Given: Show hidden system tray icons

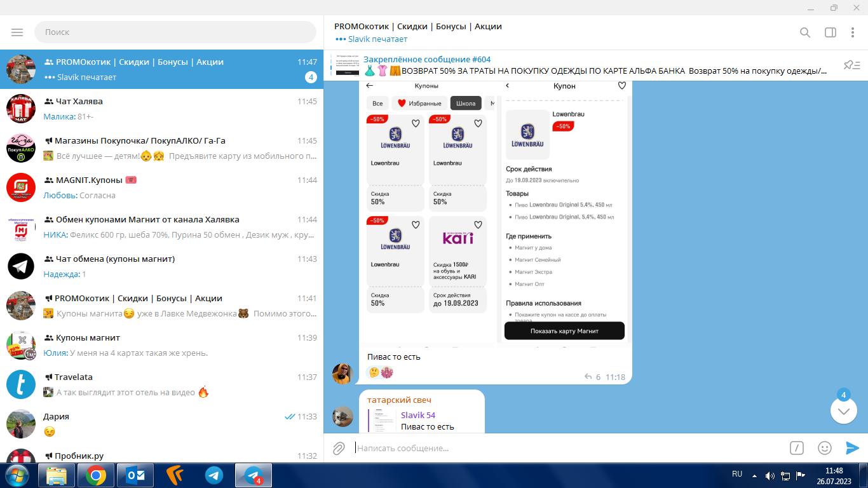Looking at the screenshot, I should [754, 475].
